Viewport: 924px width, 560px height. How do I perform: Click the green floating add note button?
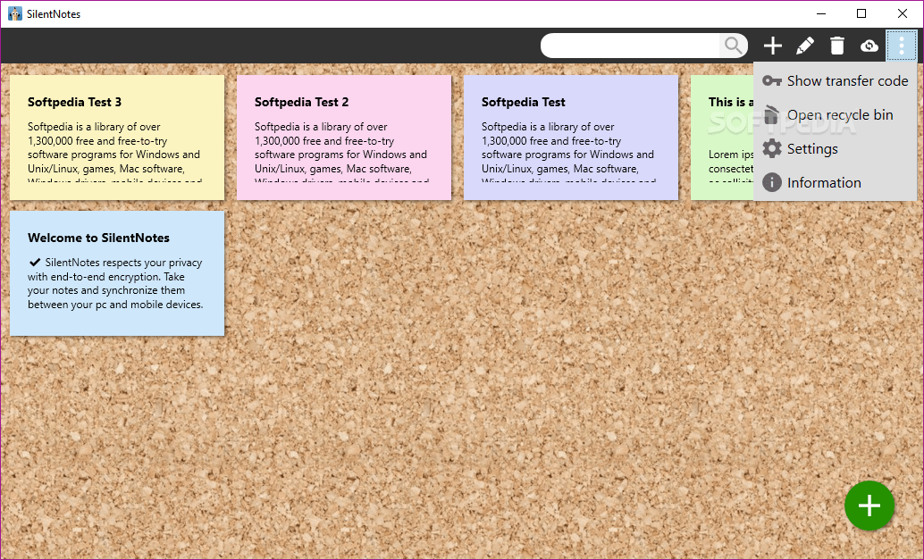pos(869,506)
